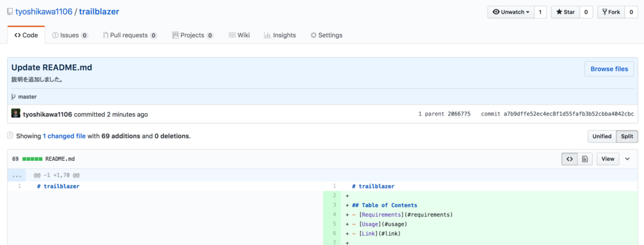Open committer tyoshikawa1106 profile link
This screenshot has width=644, height=245.
pyautogui.click(x=48, y=114)
